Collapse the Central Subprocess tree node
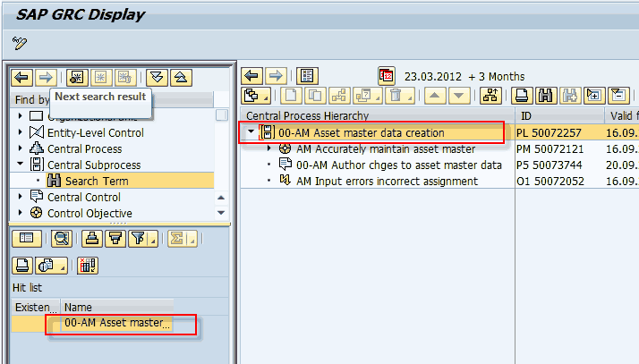 tap(20, 165)
